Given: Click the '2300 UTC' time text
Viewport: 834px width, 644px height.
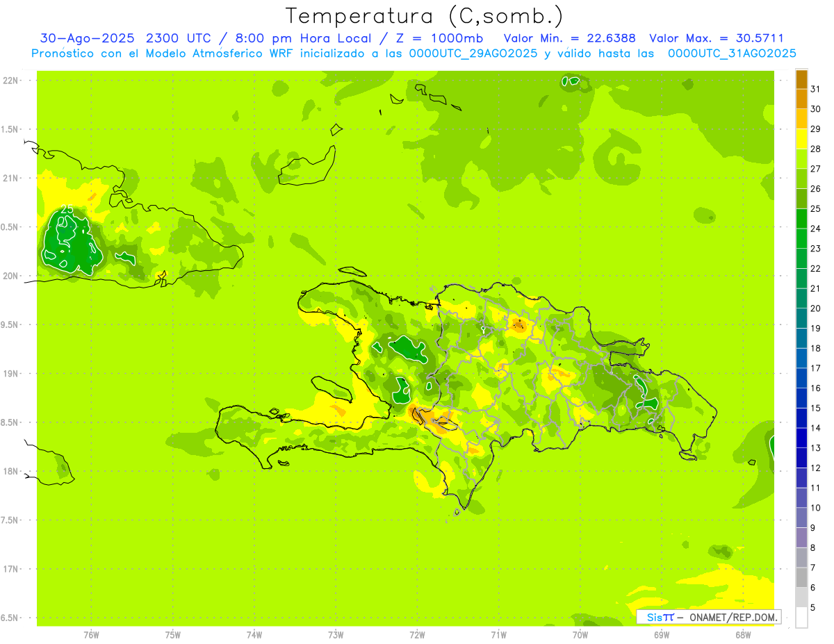Looking at the screenshot, I should (179, 38).
